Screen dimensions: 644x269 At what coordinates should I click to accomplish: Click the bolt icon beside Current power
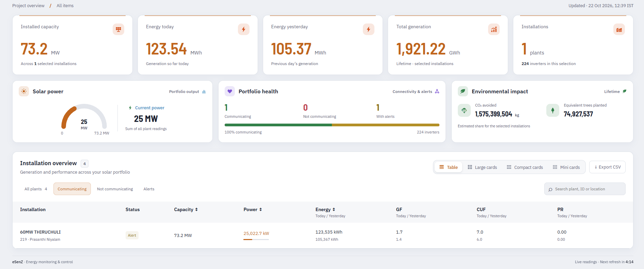click(x=130, y=108)
